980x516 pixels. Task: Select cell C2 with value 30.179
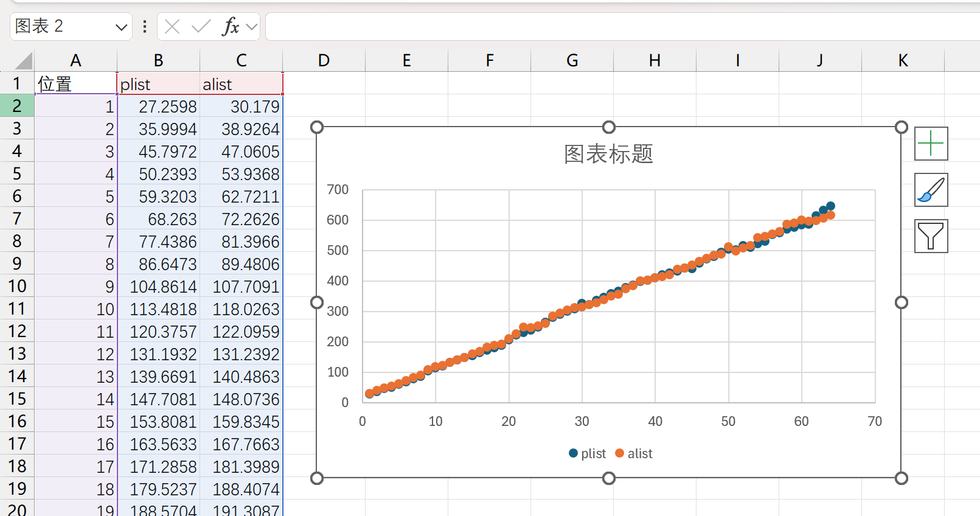click(x=242, y=106)
